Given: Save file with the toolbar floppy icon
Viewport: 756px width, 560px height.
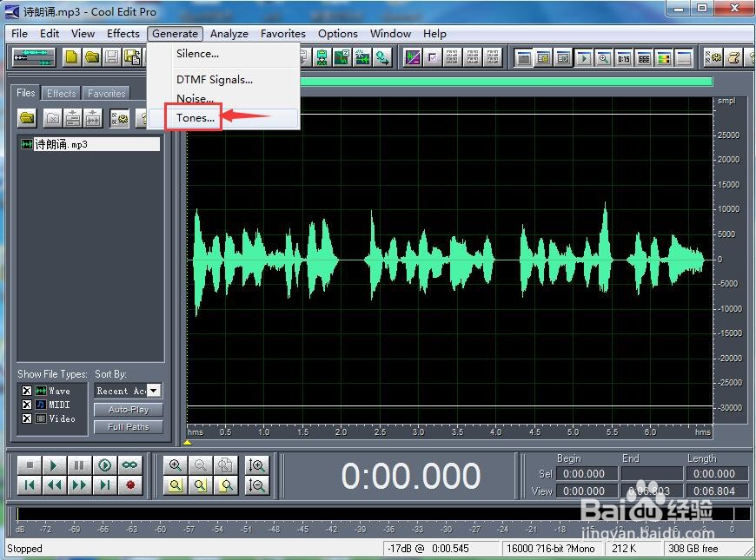Looking at the screenshot, I should 112,58.
